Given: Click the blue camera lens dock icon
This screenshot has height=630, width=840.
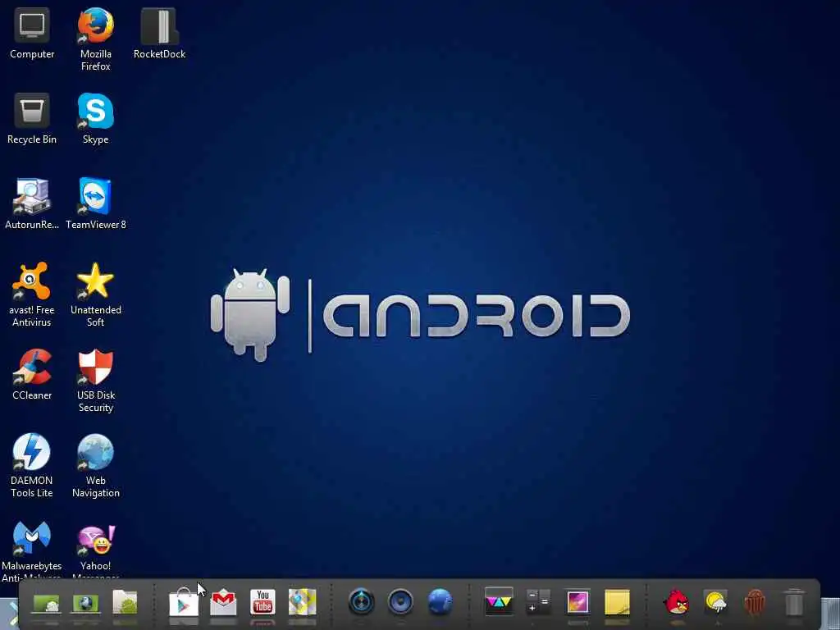Looking at the screenshot, I should point(362,601).
